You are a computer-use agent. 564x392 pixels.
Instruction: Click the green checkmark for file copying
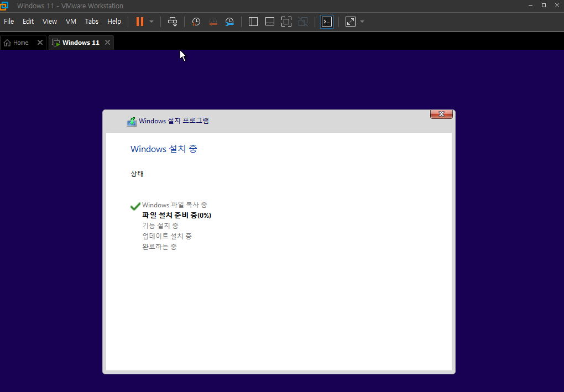click(x=135, y=206)
